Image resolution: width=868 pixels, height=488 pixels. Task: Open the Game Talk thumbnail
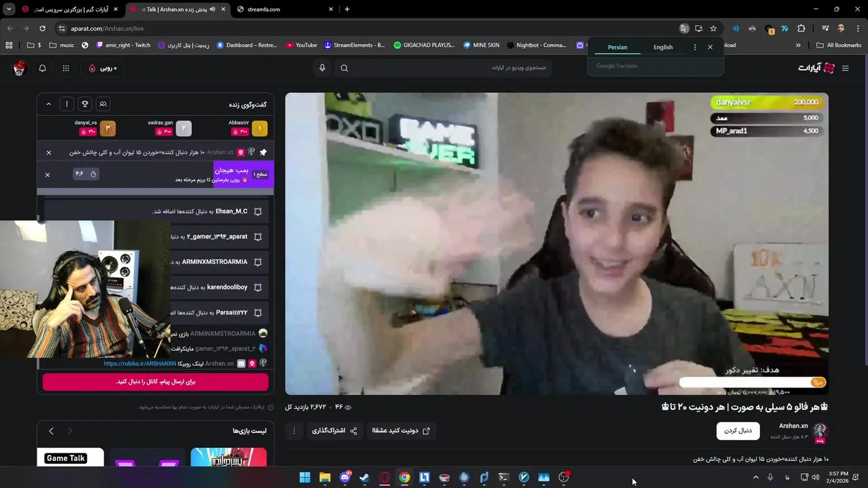[x=71, y=457]
